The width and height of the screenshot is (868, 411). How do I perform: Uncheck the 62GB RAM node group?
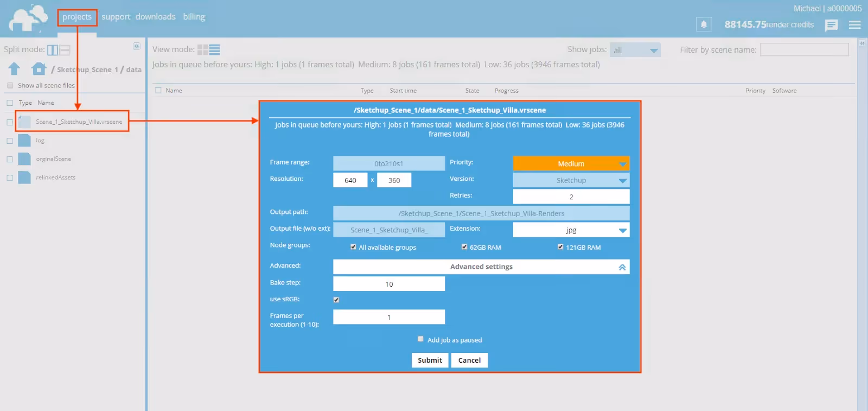point(464,246)
